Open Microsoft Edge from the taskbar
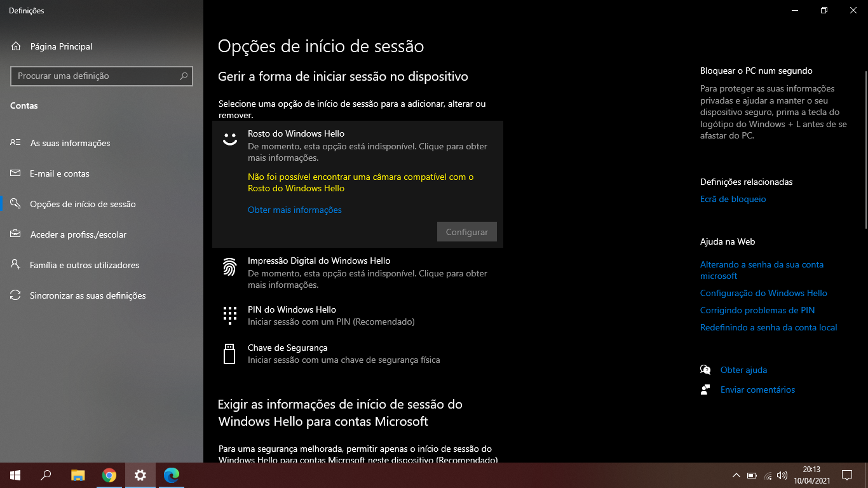The height and width of the screenshot is (488, 868). [x=172, y=475]
